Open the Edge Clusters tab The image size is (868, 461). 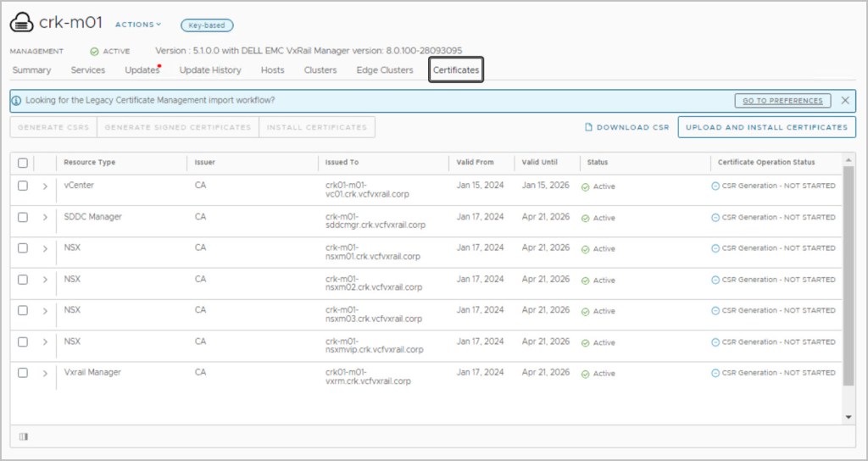point(385,70)
